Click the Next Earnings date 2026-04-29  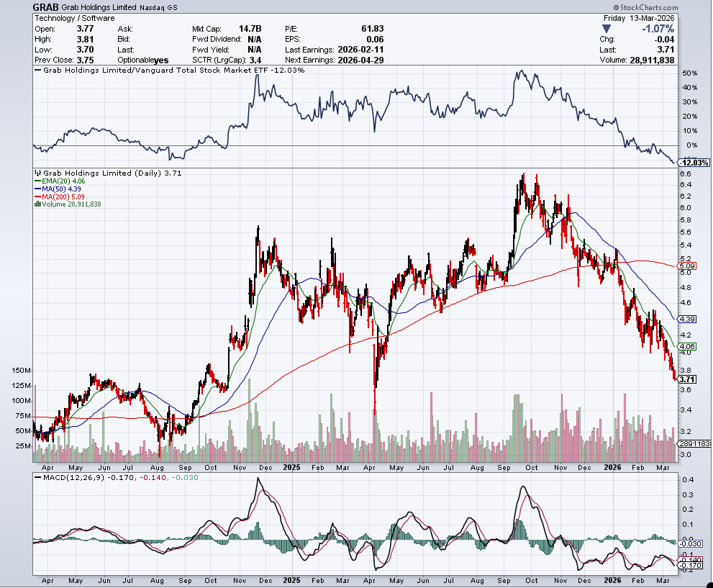360,60
